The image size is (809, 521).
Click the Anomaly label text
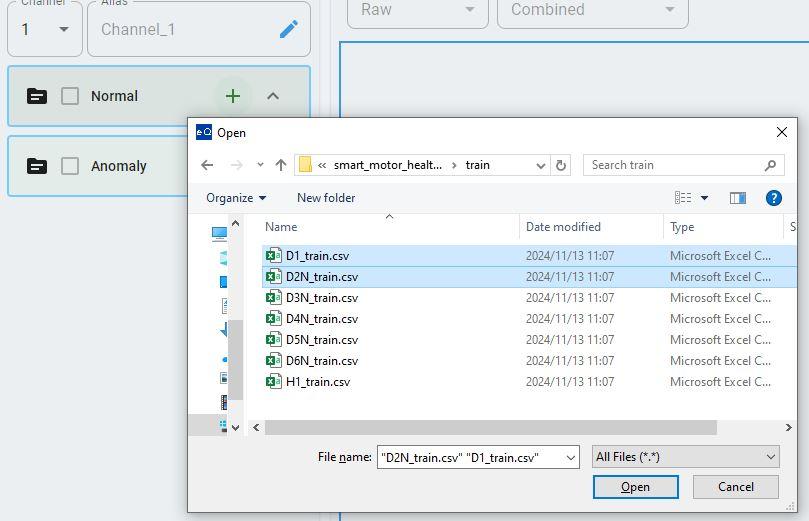coord(119,166)
